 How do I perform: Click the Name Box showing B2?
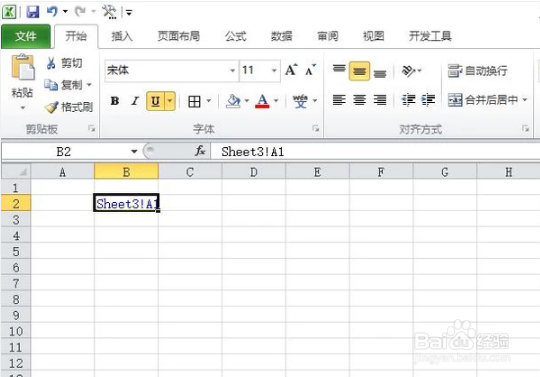(x=65, y=151)
